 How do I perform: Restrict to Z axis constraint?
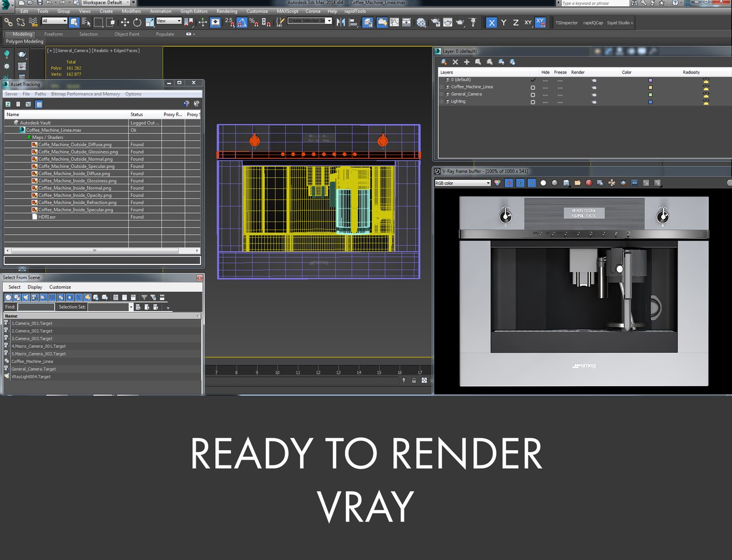(x=516, y=22)
